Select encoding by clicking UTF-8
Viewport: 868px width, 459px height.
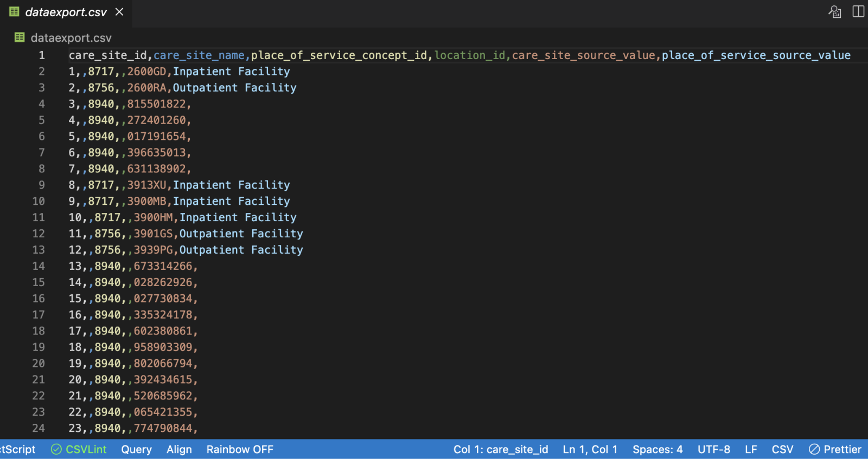click(713, 449)
